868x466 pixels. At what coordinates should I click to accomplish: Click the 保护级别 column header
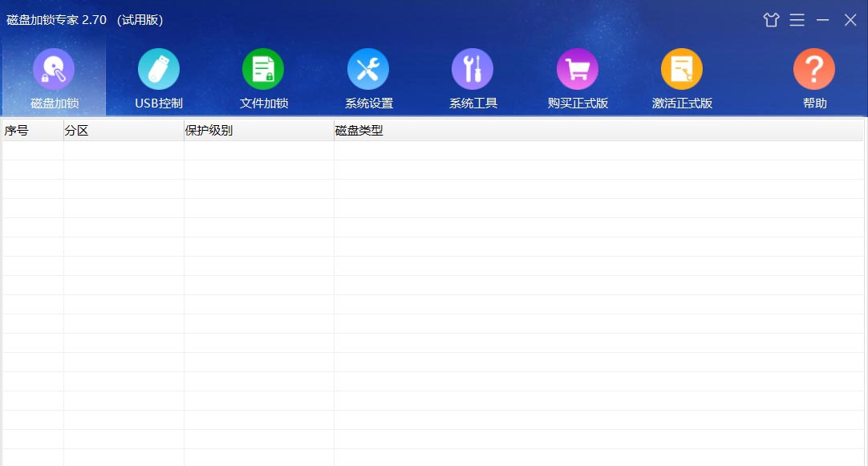[x=257, y=129]
